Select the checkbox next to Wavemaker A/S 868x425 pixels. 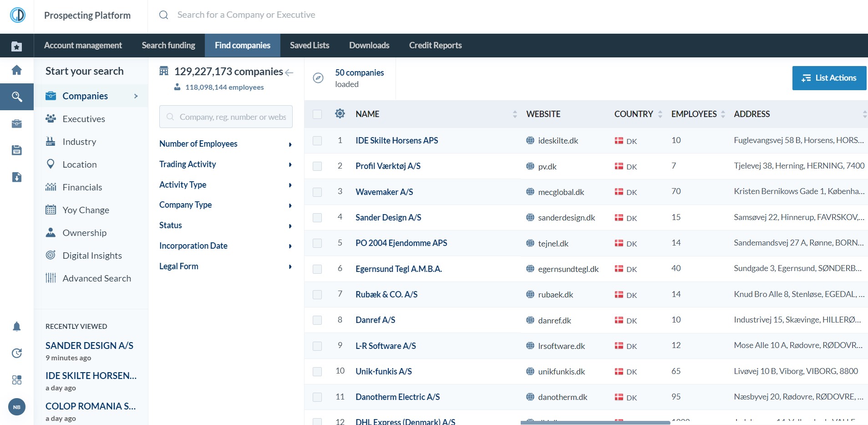317,192
